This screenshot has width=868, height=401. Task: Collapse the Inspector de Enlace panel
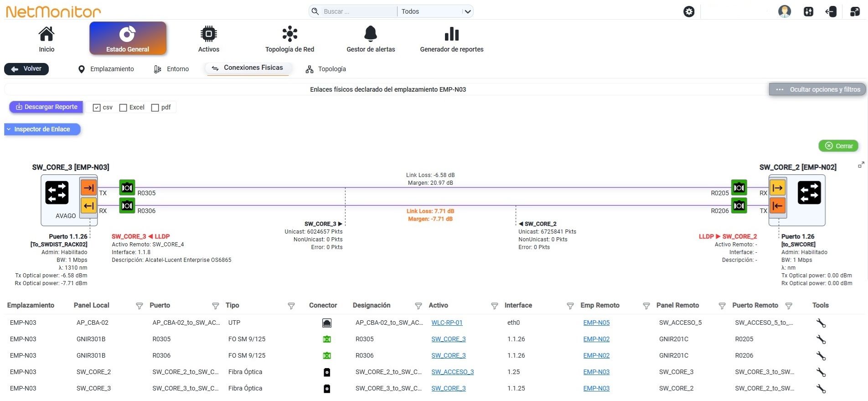(x=42, y=130)
